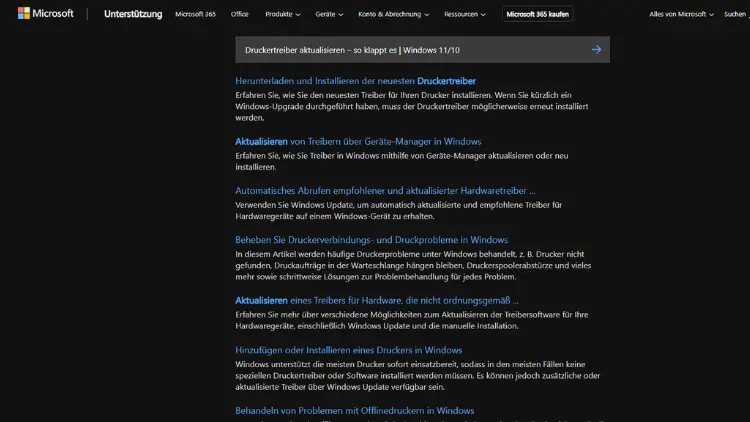Expand the Geräte dropdown
The image size is (750, 422).
tap(329, 14)
